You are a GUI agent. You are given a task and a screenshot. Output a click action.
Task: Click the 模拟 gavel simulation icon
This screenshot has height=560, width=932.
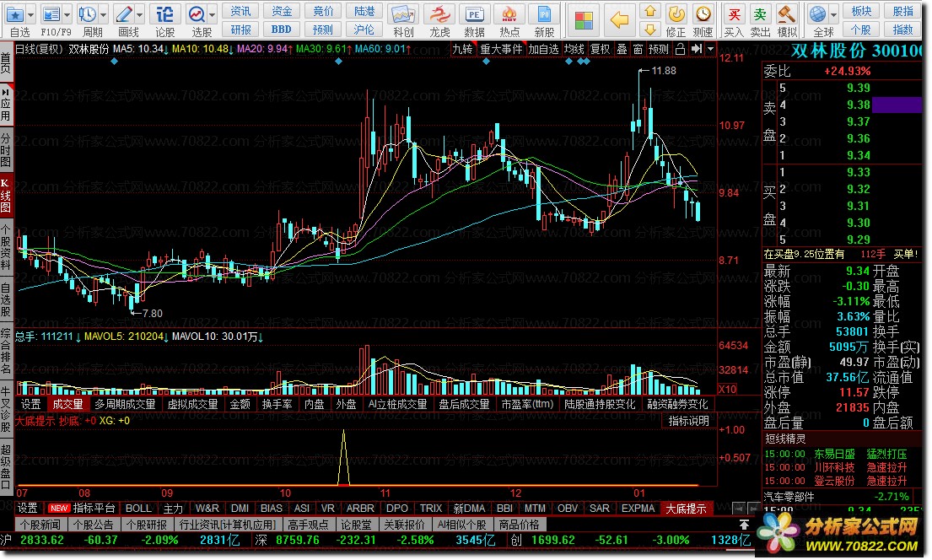(x=786, y=14)
